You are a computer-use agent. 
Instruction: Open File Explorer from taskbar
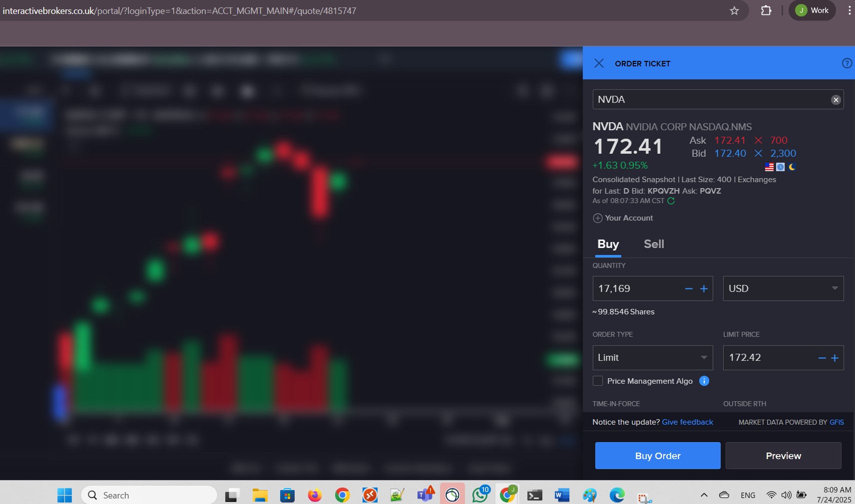(260, 495)
